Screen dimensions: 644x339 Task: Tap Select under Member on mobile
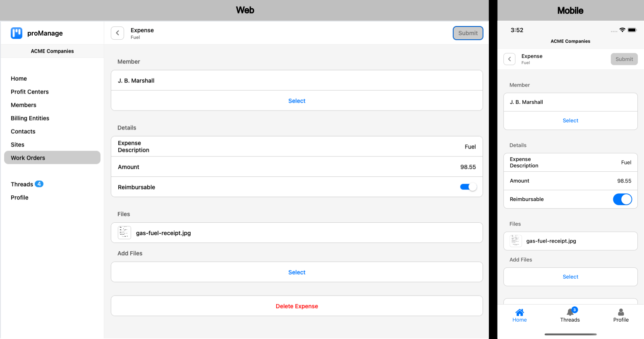point(570,120)
